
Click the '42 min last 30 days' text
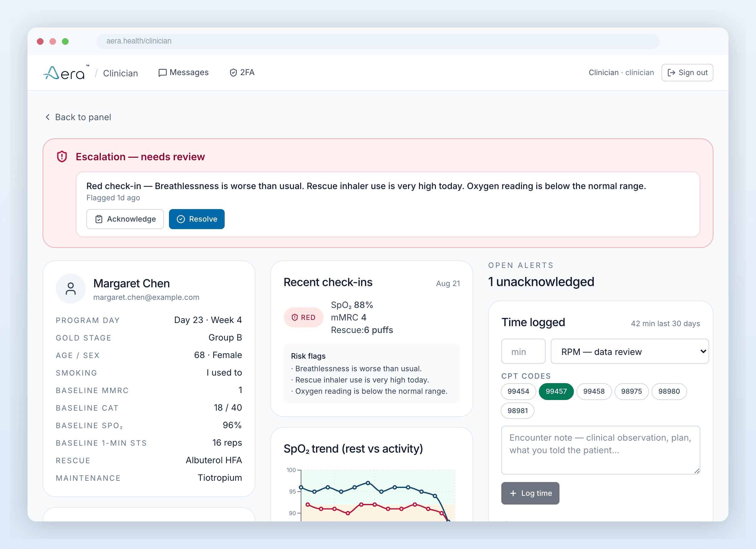click(x=665, y=323)
